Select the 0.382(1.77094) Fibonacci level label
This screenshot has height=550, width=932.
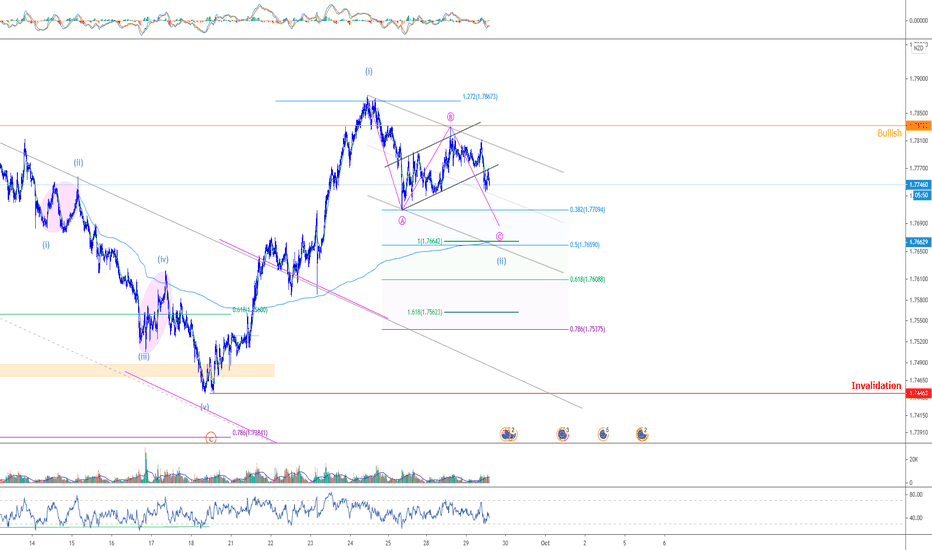[x=587, y=210]
